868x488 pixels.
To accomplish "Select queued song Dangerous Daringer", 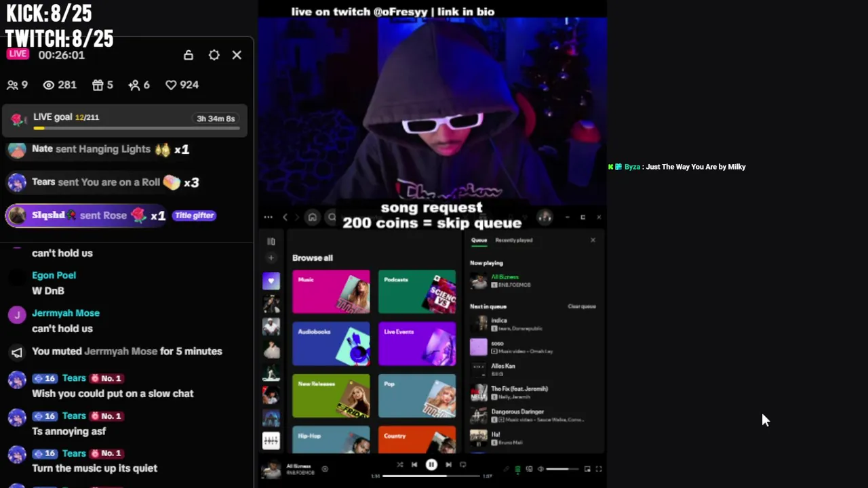I will click(533, 415).
